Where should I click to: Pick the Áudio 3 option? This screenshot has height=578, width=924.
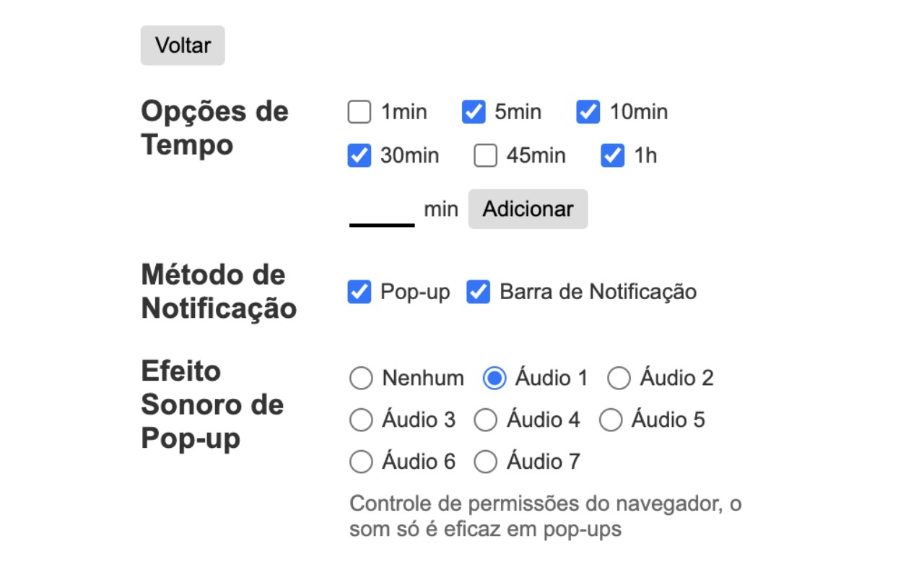[361, 420]
